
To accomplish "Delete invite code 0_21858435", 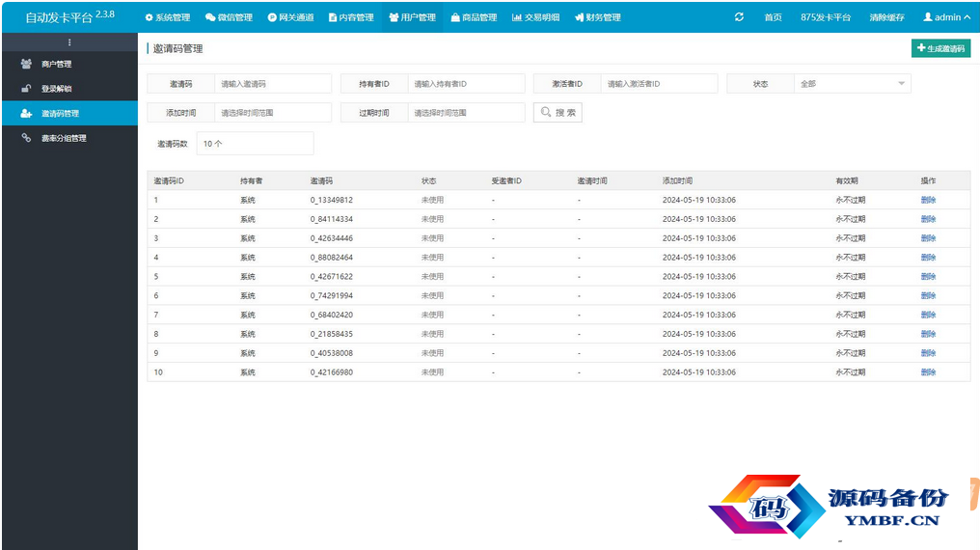I will pos(928,334).
